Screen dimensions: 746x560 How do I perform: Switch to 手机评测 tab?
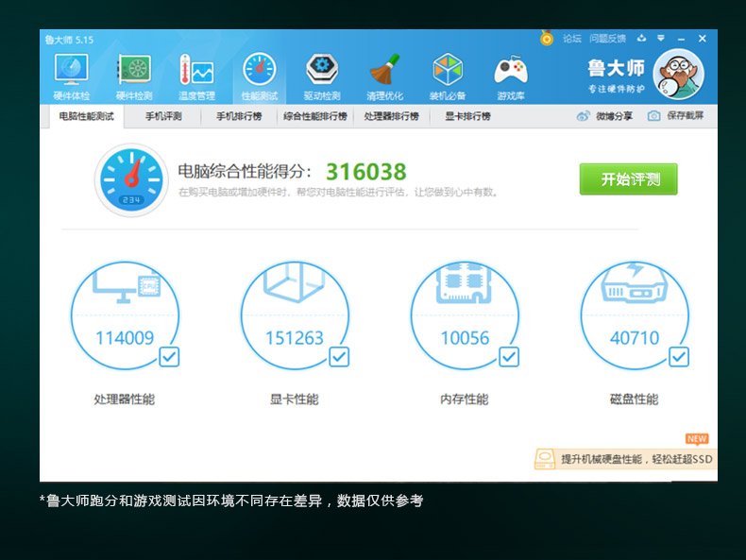pos(163,116)
